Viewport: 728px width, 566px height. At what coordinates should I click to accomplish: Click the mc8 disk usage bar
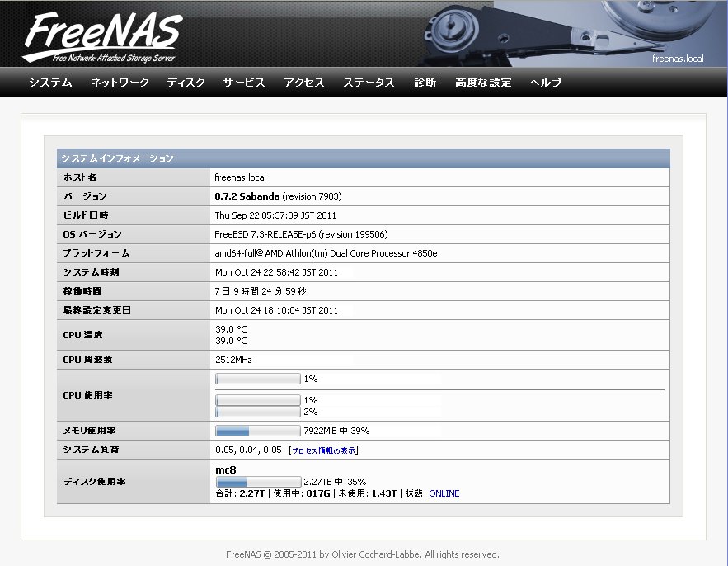click(257, 482)
